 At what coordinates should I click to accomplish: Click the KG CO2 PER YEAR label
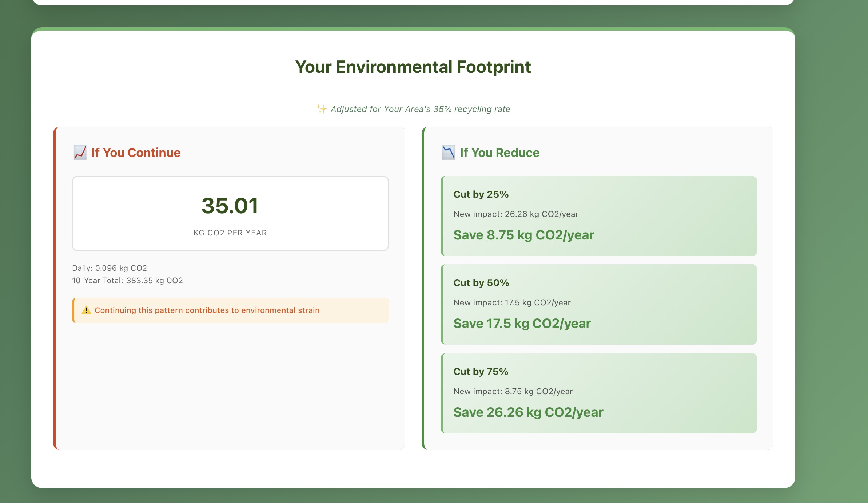pos(230,233)
